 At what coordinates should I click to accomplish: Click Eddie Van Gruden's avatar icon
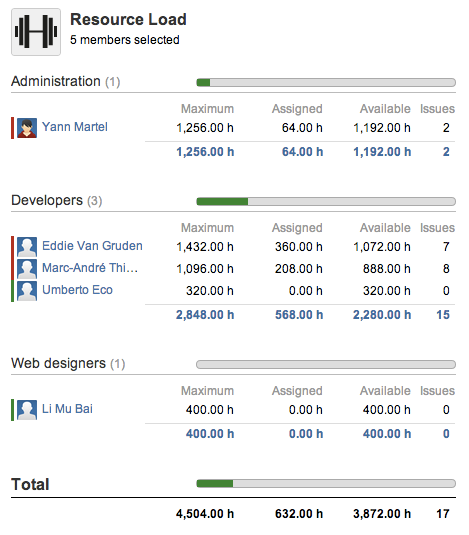(x=27, y=247)
